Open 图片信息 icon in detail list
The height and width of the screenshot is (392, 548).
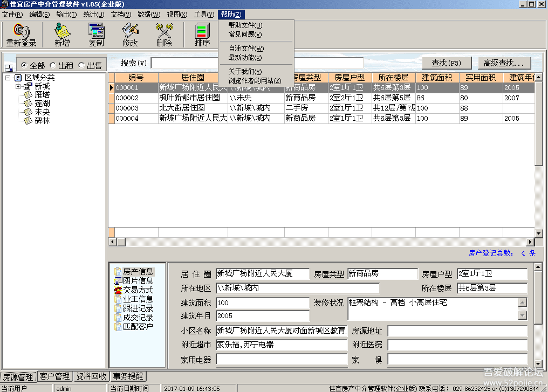(x=118, y=280)
